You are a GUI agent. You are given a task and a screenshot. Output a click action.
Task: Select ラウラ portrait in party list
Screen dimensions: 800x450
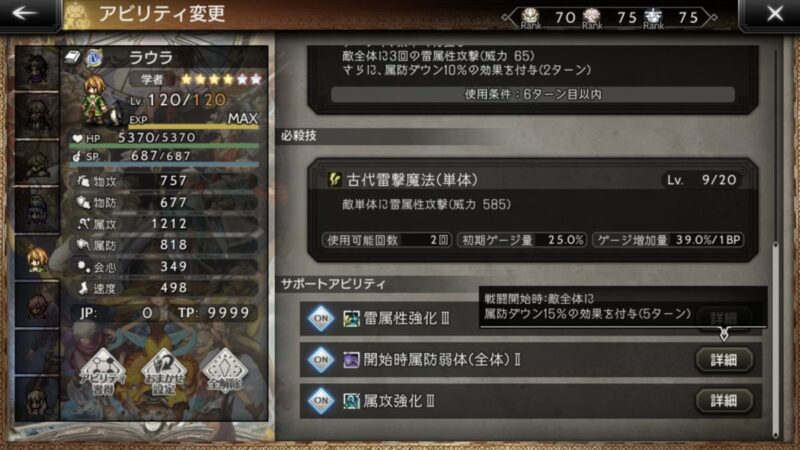point(37,258)
